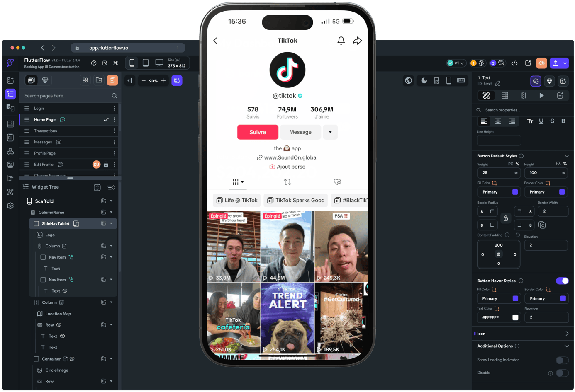Click the globe language icon on canvas toolbar
Image resolution: width=575 pixels, height=392 pixels.
409,80
